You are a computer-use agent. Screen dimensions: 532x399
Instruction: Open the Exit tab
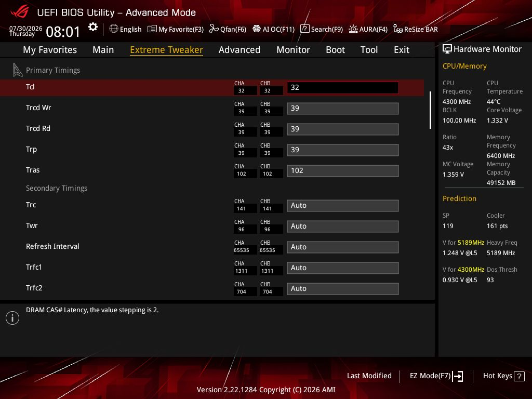pos(402,50)
